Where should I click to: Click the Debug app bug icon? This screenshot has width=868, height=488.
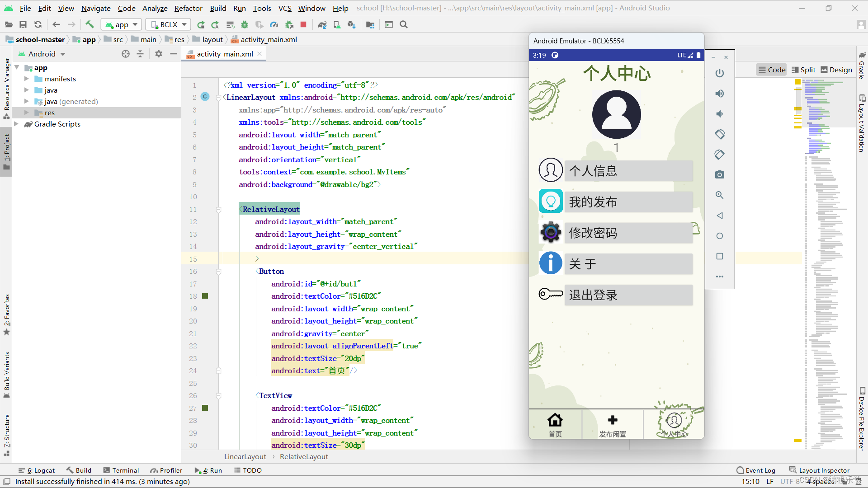tap(245, 24)
